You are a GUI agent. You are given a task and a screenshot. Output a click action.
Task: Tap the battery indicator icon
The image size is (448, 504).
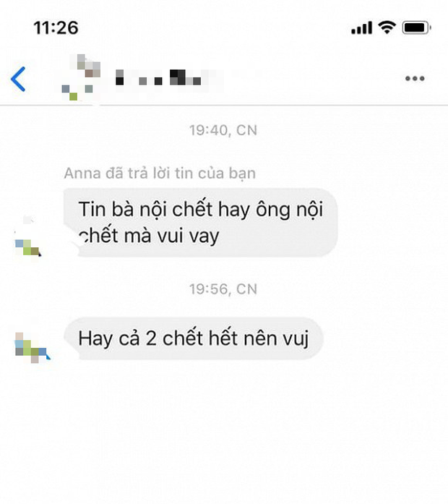click(416, 27)
